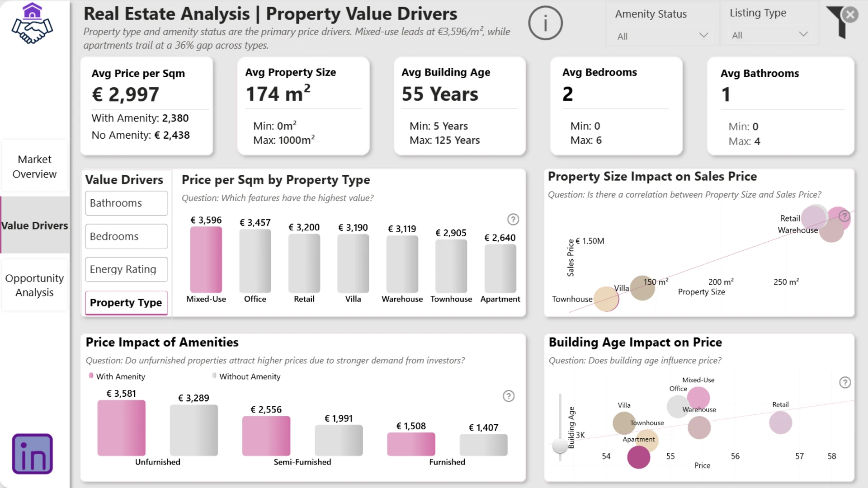Image resolution: width=868 pixels, height=488 pixels.
Task: Click help icon on Property Type chart
Action: click(x=513, y=220)
